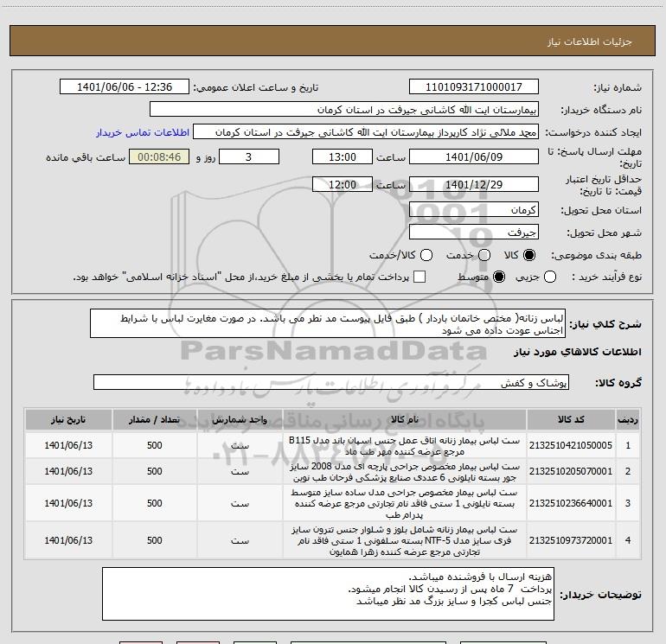Open the buyer contact information link
The height and width of the screenshot is (644, 666).
click(143, 132)
